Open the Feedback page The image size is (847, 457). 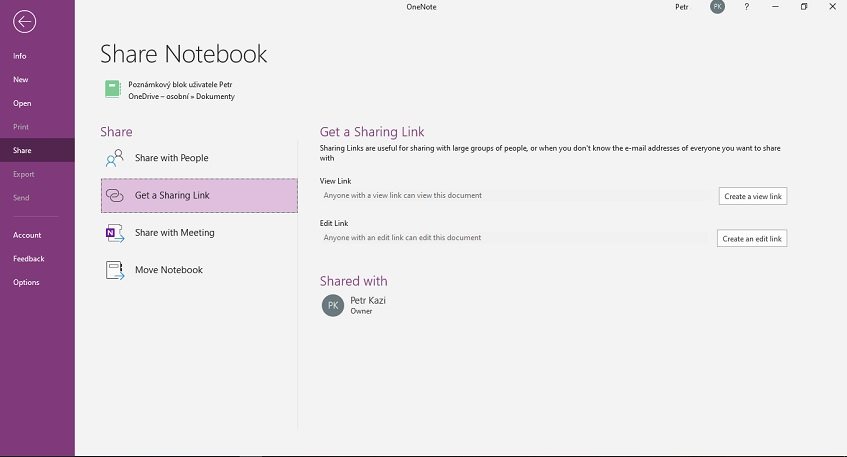click(x=37, y=259)
